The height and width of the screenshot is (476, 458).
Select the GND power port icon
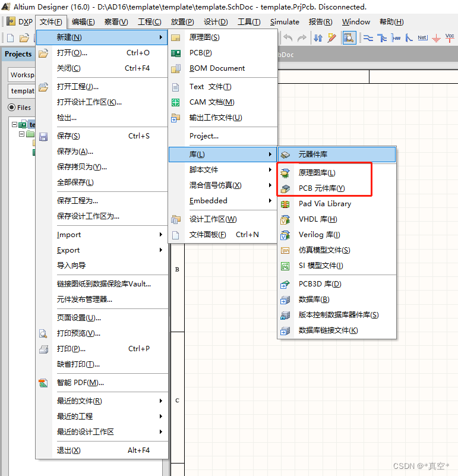(x=436, y=38)
